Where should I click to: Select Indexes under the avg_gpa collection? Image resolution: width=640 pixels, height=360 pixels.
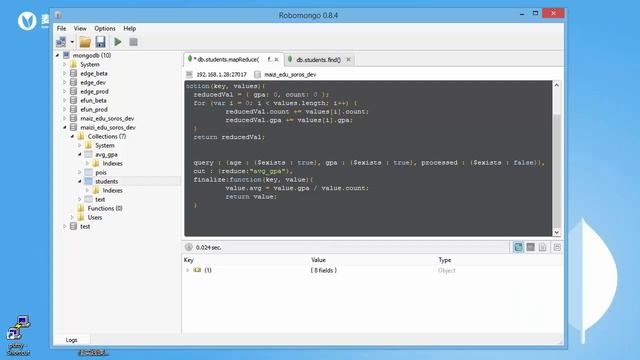click(113, 163)
